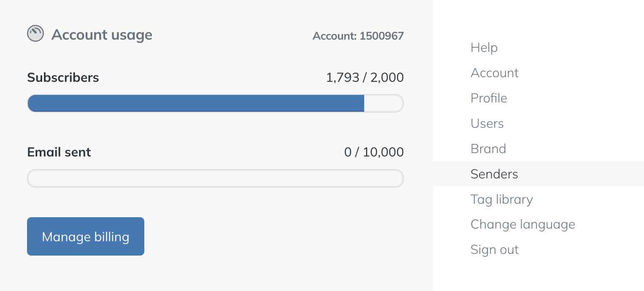Click the Account usage heading

click(102, 35)
